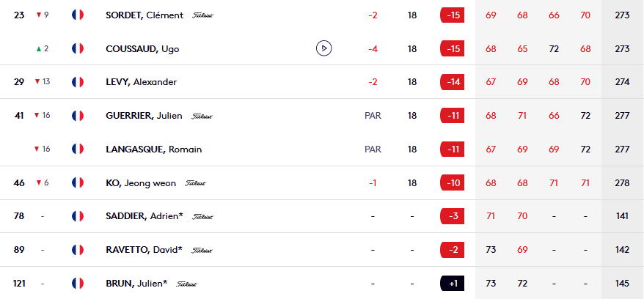Click the green up arrow next to COUSSAUD

point(37,48)
